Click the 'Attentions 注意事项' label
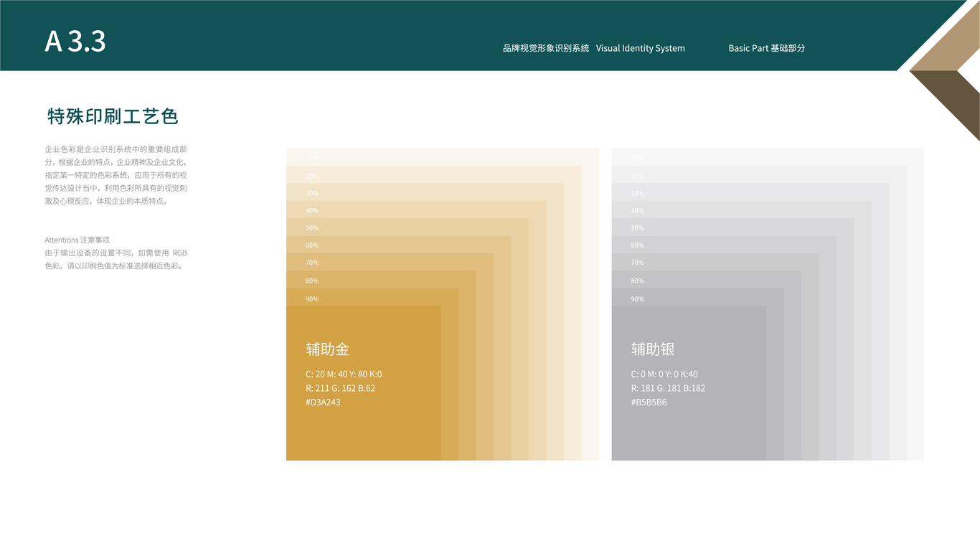The width and height of the screenshot is (980, 551). [77, 240]
